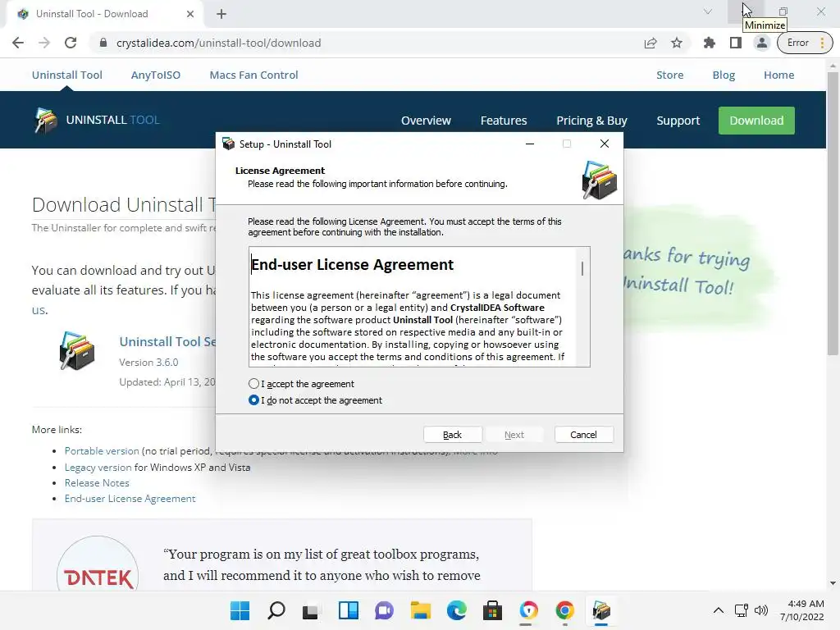Viewport: 840px width, 630px height.
Task: Select I do not accept the agreement
Action: click(x=315, y=400)
